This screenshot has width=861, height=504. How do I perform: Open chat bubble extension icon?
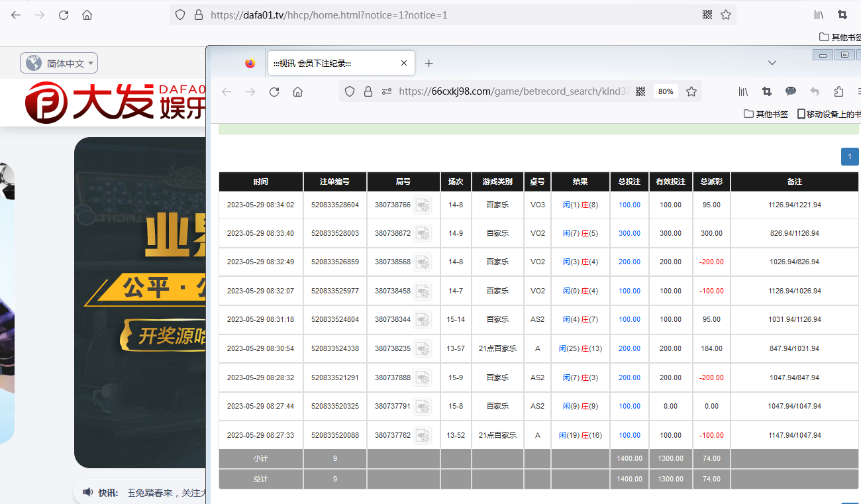coord(791,91)
